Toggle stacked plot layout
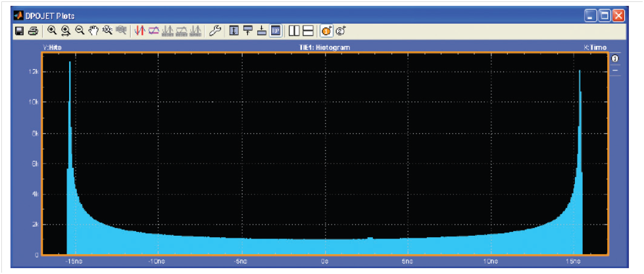644x274 pixels. [x=307, y=31]
